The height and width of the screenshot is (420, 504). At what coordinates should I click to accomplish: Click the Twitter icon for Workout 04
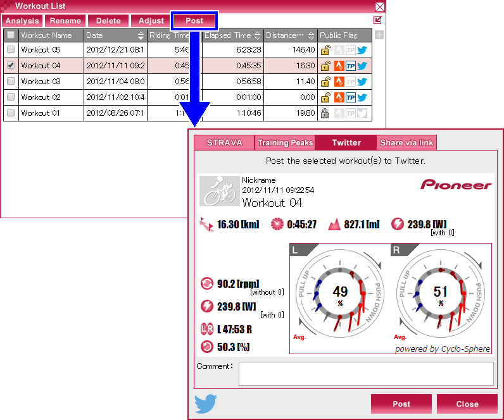(x=362, y=66)
